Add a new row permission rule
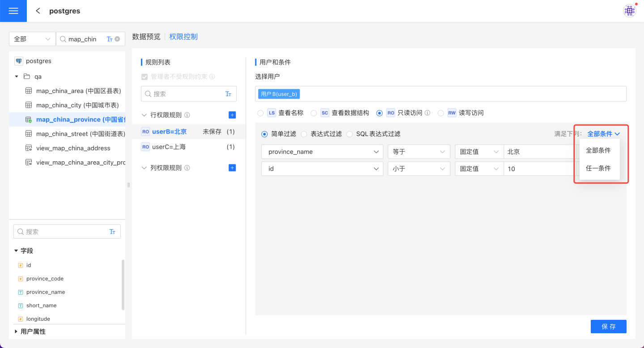Image resolution: width=644 pixels, height=348 pixels. point(232,115)
